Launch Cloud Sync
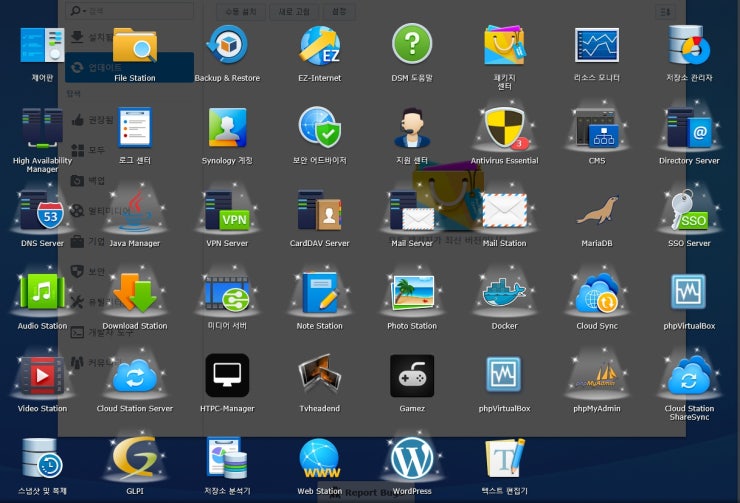 tap(597, 293)
